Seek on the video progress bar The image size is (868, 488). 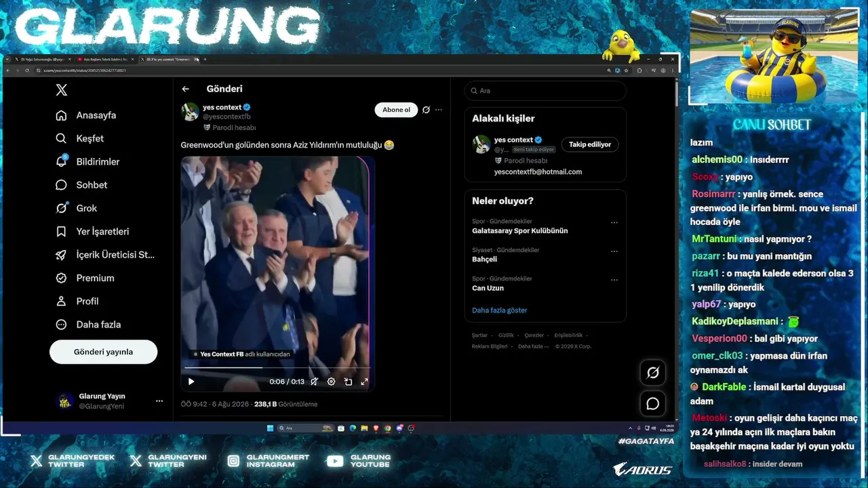tap(277, 367)
